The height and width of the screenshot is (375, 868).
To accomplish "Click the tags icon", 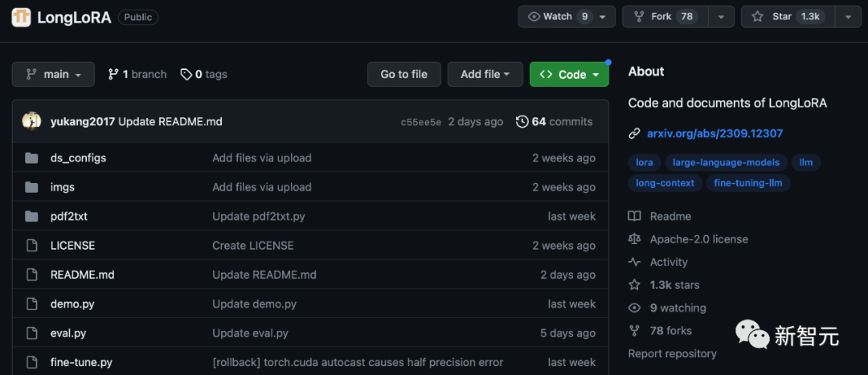I will pos(186,75).
